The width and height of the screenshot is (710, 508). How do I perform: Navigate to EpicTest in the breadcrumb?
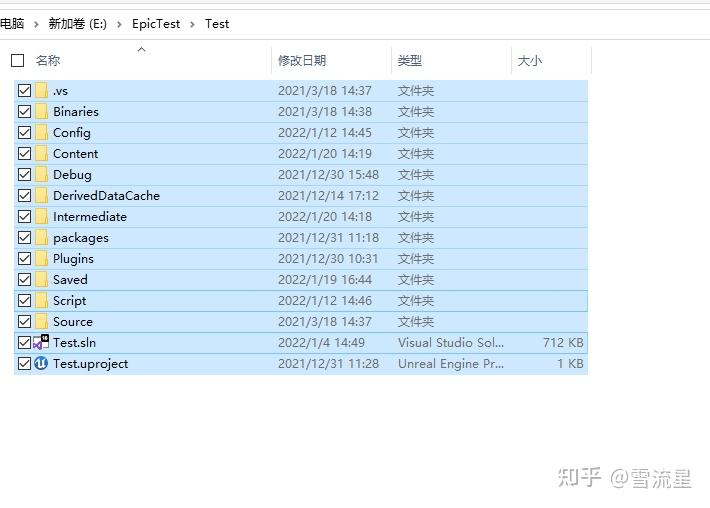[156, 24]
